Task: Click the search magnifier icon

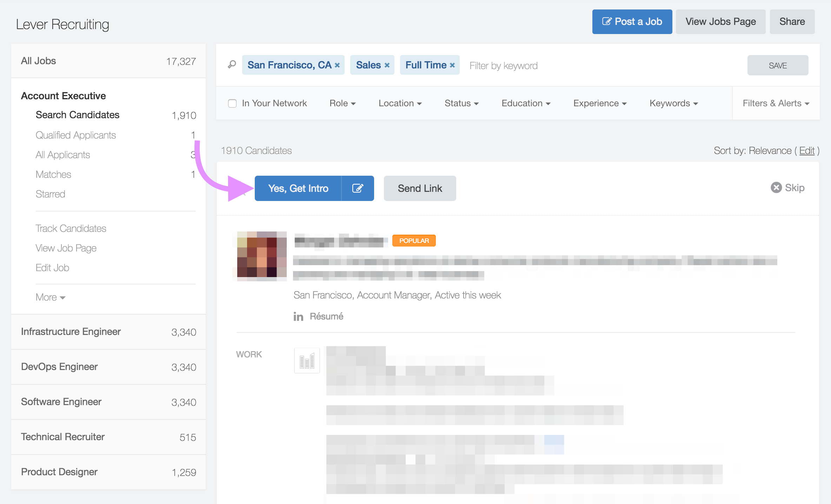Action: pyautogui.click(x=232, y=65)
